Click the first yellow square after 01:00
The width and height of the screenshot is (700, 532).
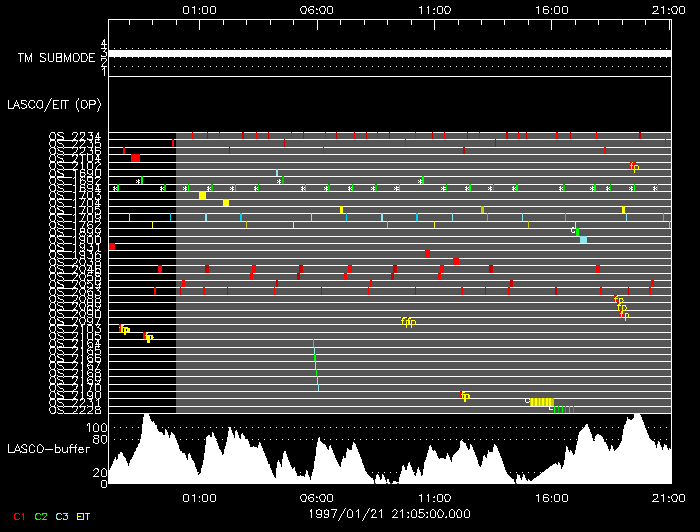click(202, 195)
